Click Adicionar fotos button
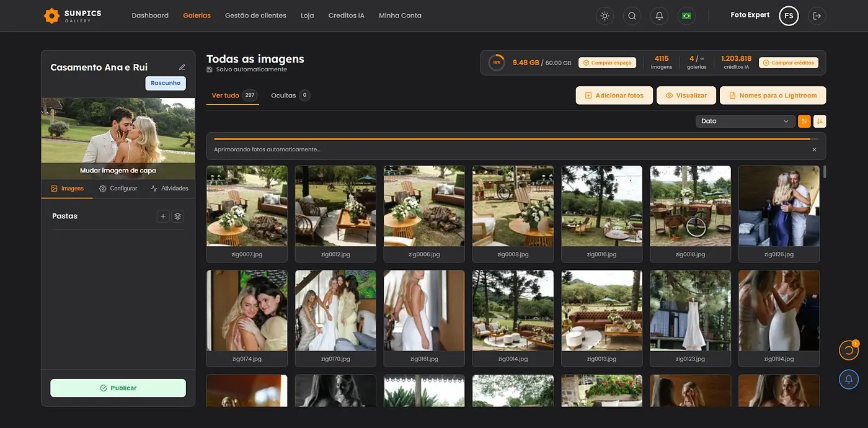The height and width of the screenshot is (428, 868). [614, 96]
